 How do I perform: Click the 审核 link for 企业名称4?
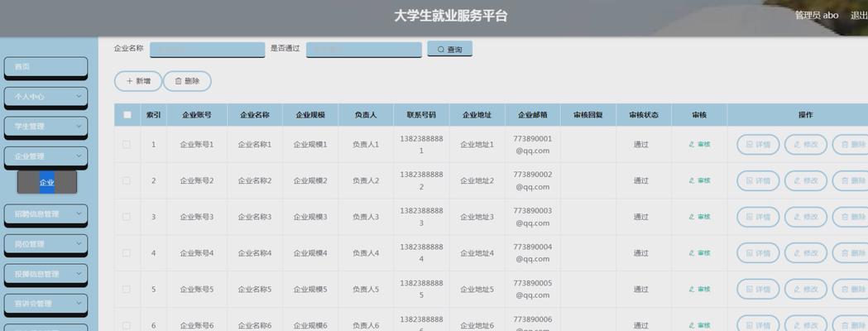coord(699,253)
